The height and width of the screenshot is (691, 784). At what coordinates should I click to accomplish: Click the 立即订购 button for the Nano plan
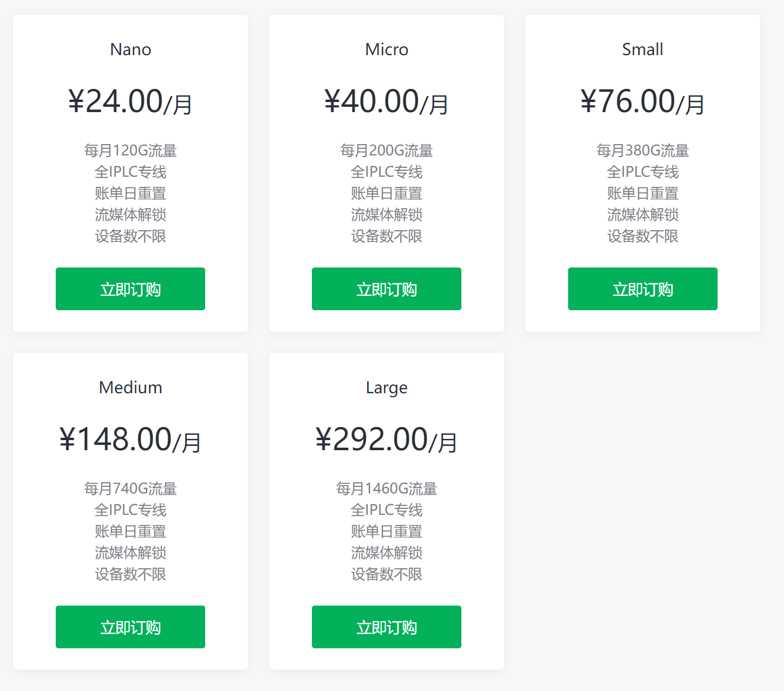130,289
